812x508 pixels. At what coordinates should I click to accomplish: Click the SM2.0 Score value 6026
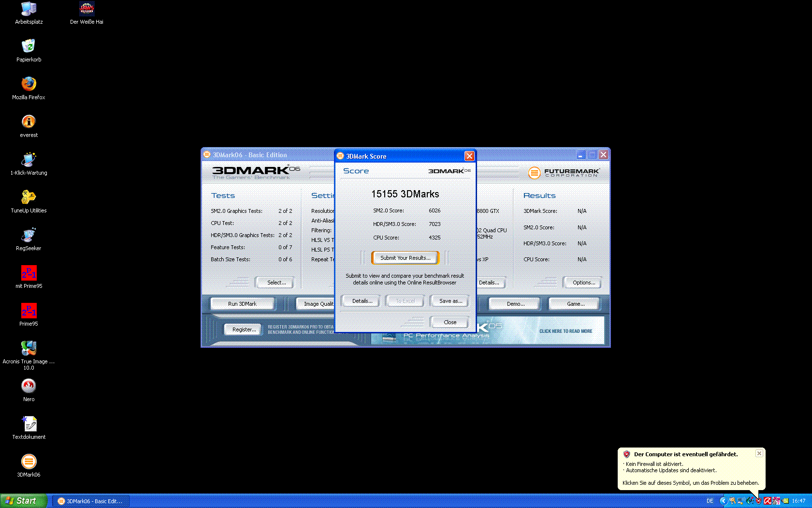pyautogui.click(x=435, y=210)
